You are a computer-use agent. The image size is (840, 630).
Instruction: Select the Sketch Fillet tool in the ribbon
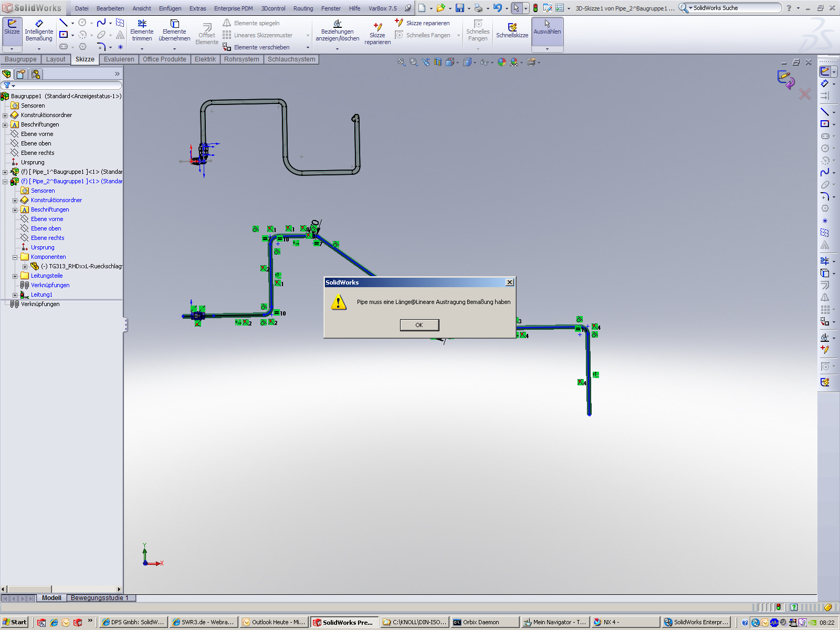click(101, 47)
